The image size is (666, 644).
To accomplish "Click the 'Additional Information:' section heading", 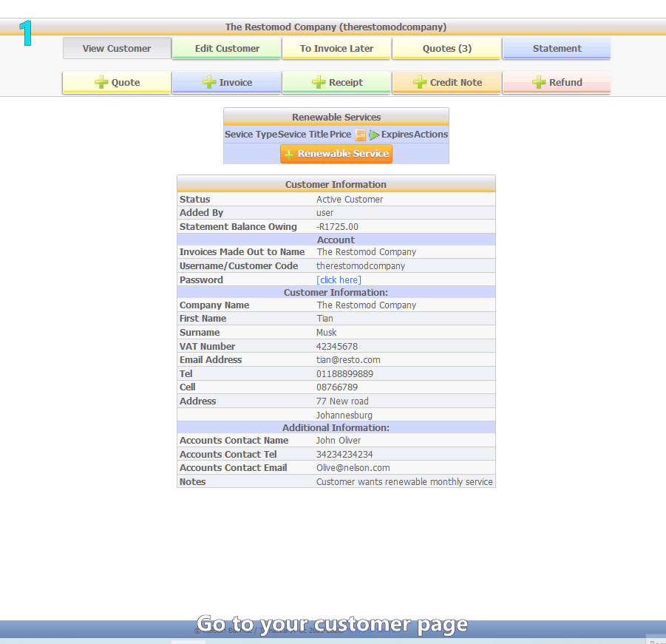I will 336,428.
